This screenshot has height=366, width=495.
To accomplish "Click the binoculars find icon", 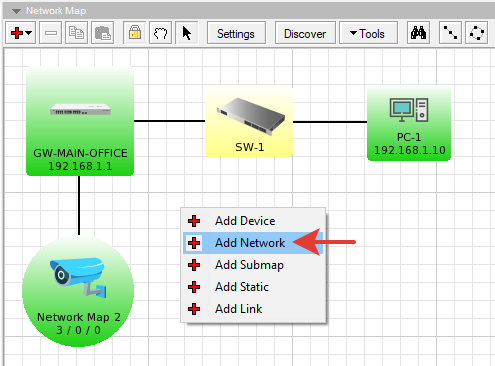I will point(418,33).
